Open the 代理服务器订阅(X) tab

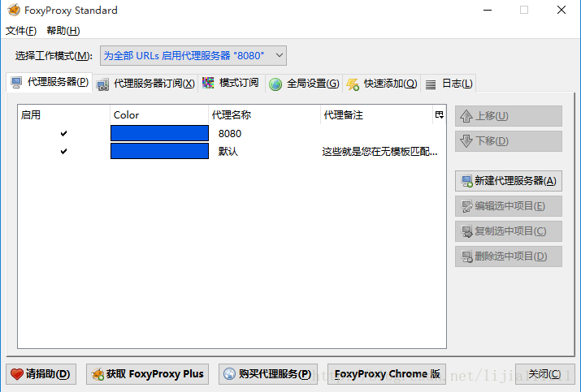point(145,84)
